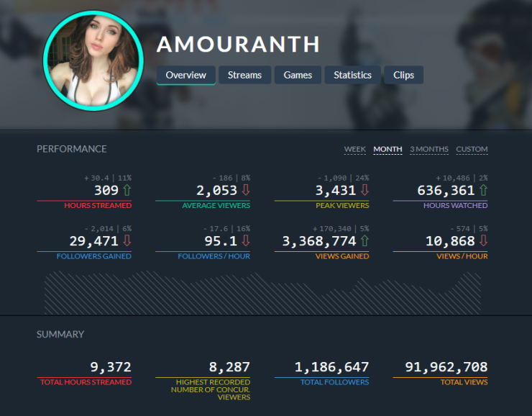Open the CUSTOM date range

point(472,150)
